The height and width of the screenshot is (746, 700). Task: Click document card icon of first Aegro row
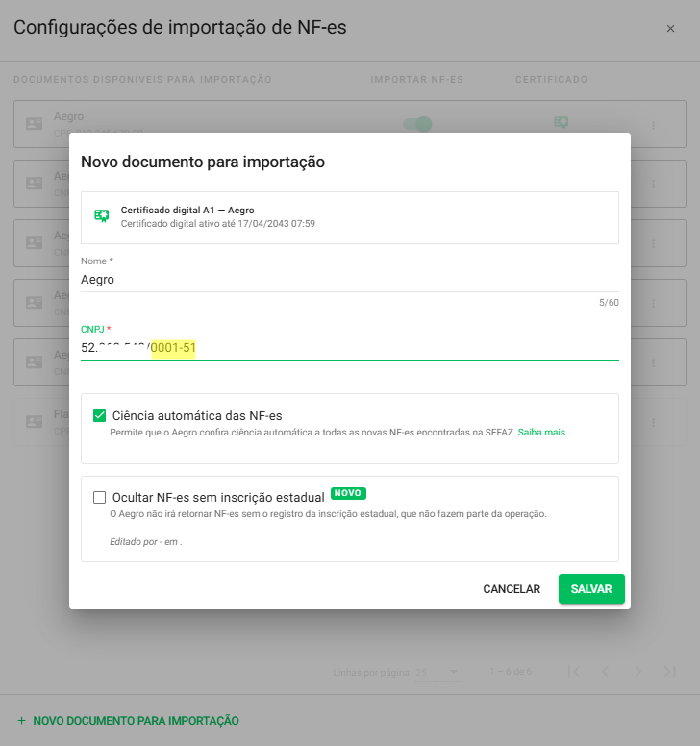tap(35, 124)
